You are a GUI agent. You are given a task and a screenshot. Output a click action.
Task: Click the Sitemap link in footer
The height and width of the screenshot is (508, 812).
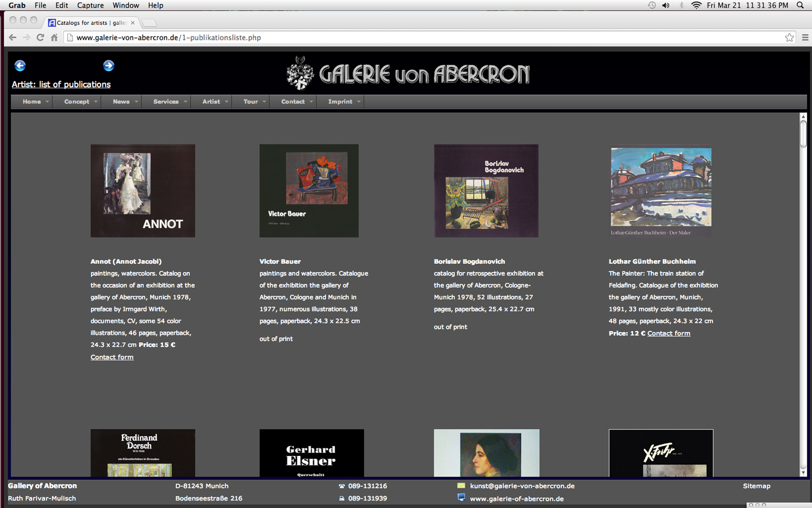point(756,486)
